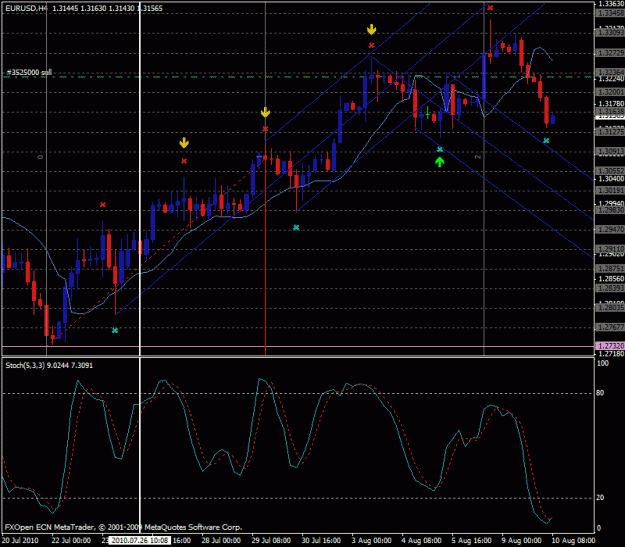Select yellow down arrow nearest the white vertical line

click(x=184, y=143)
